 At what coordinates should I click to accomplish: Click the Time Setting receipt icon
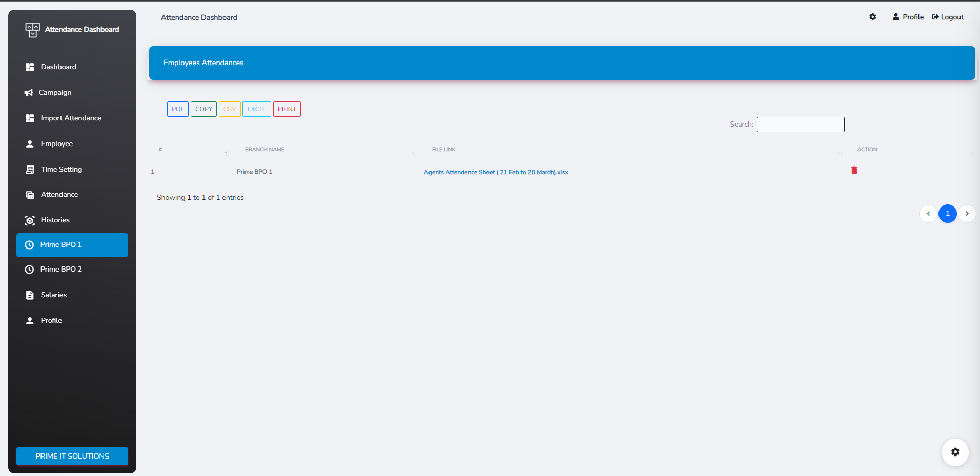point(30,170)
